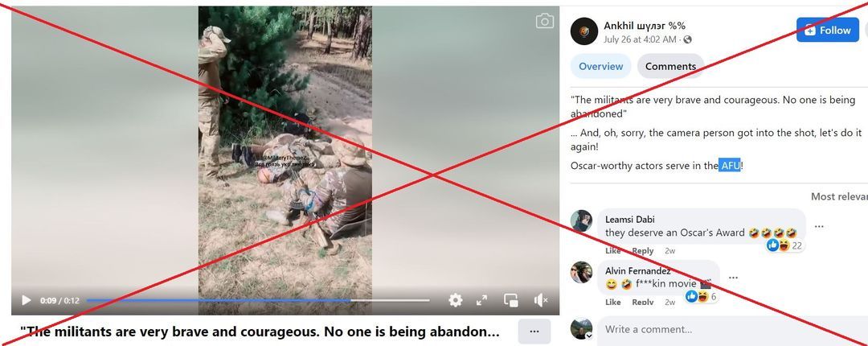The width and height of the screenshot is (868, 346).
Task: Seek on the video progress bar
Action: 258,300
